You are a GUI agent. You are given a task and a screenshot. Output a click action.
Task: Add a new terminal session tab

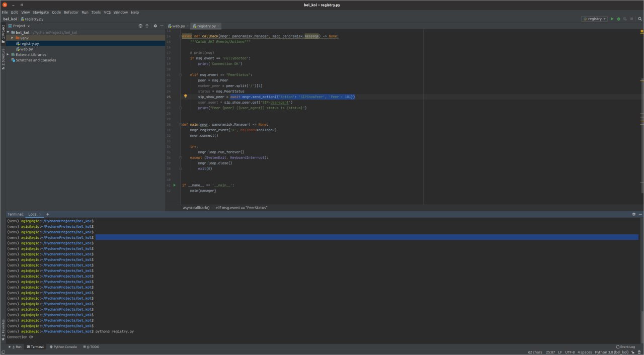pyautogui.click(x=48, y=214)
